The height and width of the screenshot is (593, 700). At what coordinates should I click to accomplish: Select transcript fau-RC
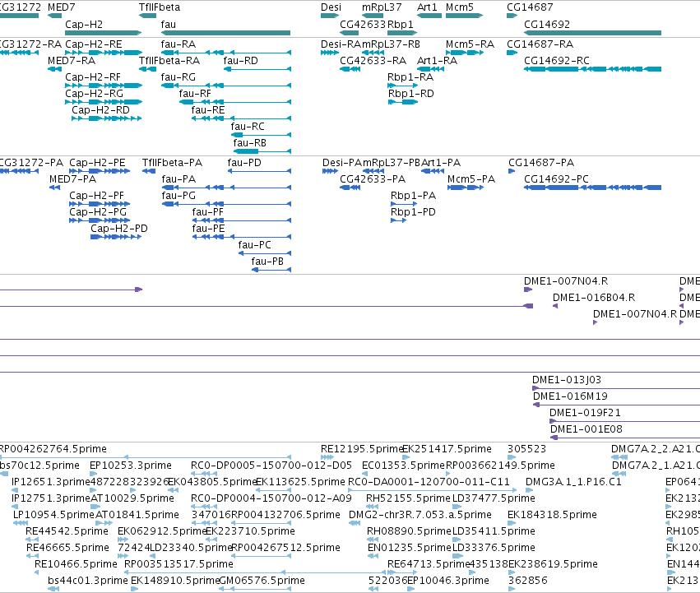[x=261, y=135]
